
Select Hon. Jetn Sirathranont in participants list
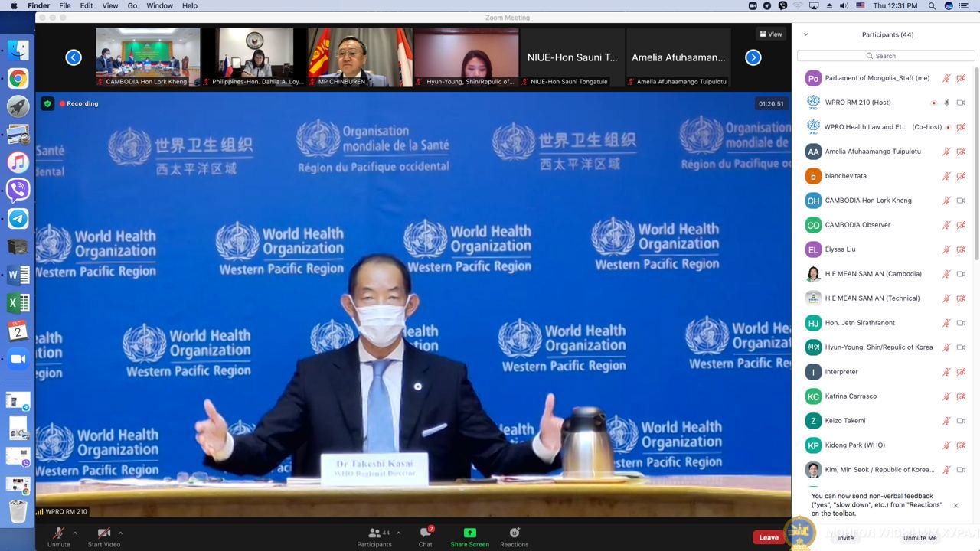(886, 323)
